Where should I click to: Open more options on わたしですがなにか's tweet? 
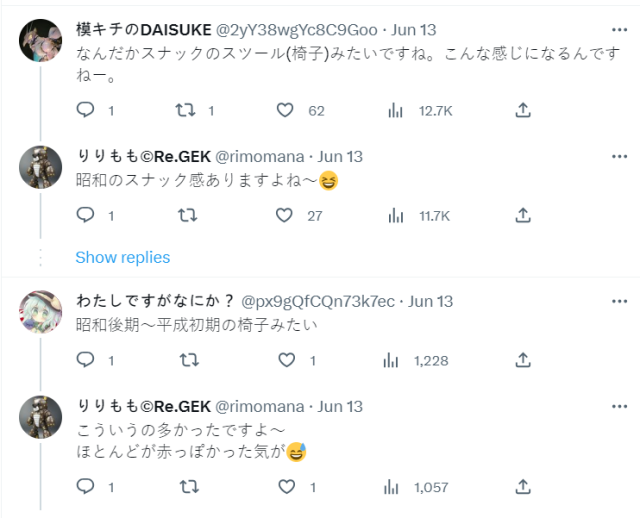[x=620, y=302]
